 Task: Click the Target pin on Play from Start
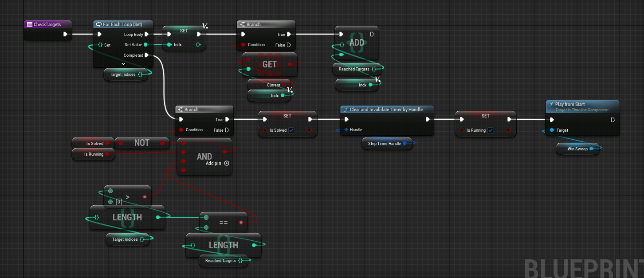[552, 130]
